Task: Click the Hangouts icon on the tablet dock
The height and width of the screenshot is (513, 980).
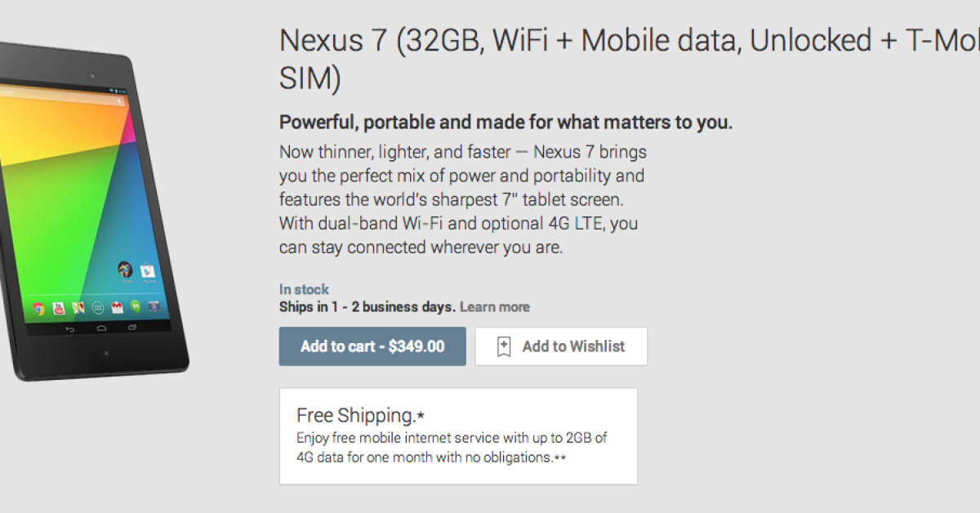Action: pyautogui.click(x=136, y=308)
